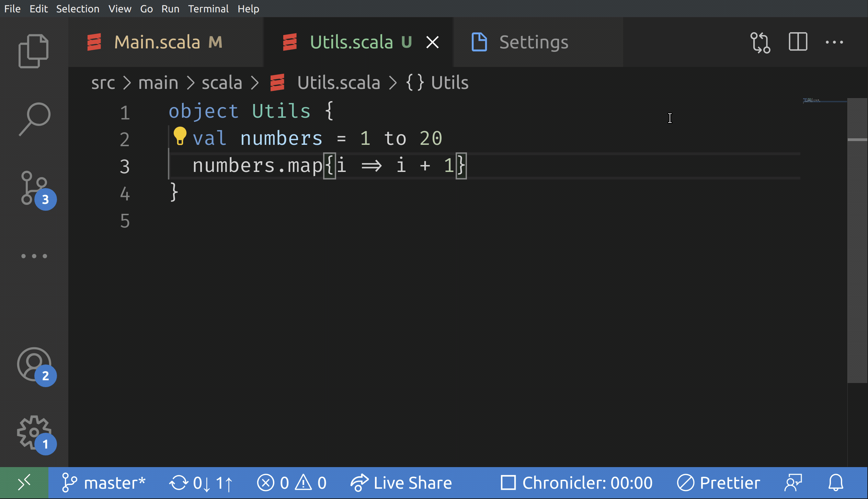868x499 pixels.
Task: Expand the scala folder breadcrumb
Action: [x=221, y=83]
